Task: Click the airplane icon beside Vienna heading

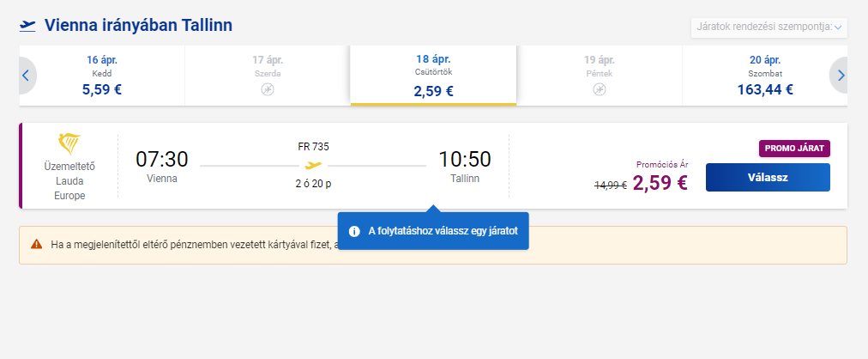Action: point(28,26)
